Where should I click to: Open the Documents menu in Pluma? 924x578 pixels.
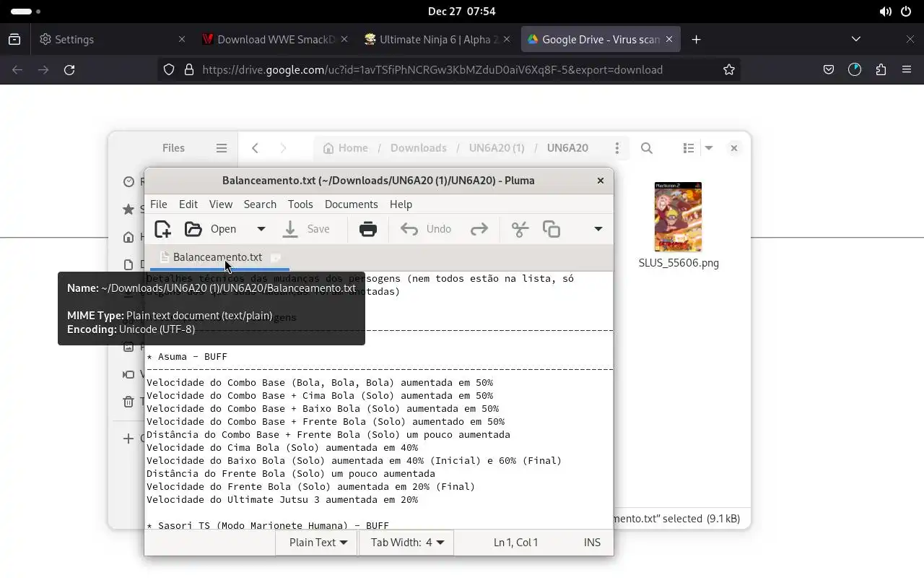pyautogui.click(x=352, y=204)
